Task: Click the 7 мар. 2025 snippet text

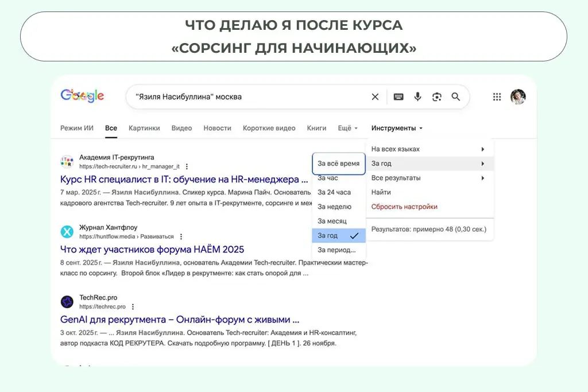Action: click(x=185, y=197)
